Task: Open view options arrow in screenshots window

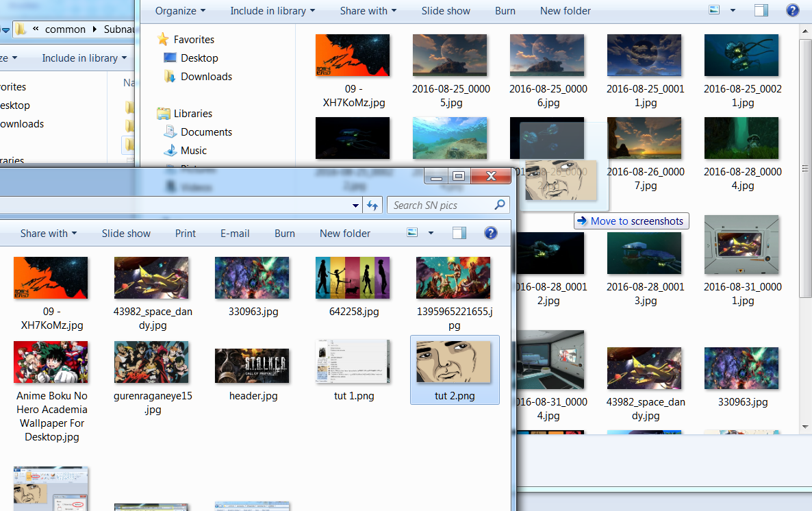Action: (733, 10)
